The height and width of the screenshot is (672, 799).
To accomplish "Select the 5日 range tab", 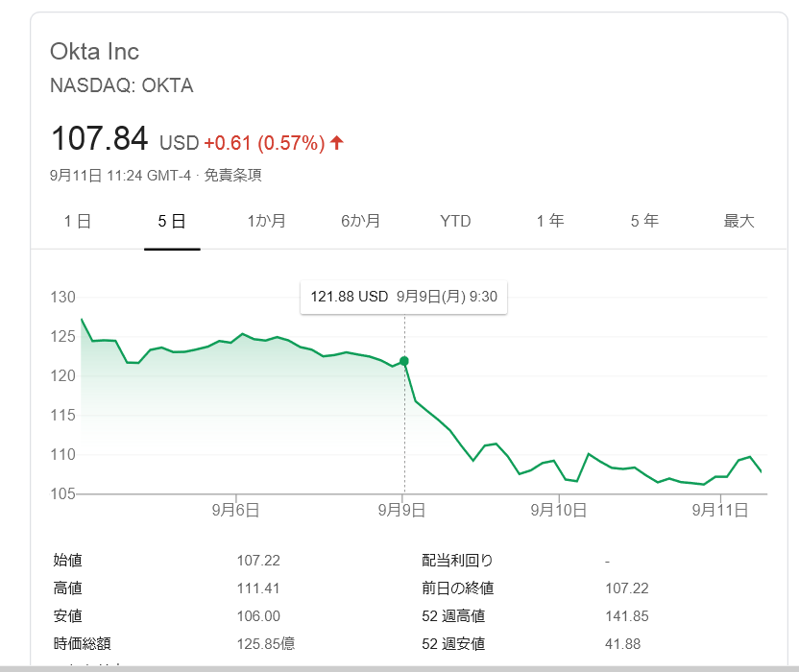I will click(x=172, y=222).
